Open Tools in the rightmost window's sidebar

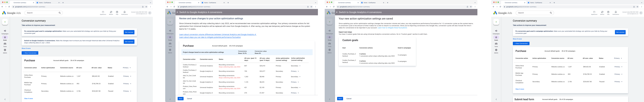(x=496, y=45)
